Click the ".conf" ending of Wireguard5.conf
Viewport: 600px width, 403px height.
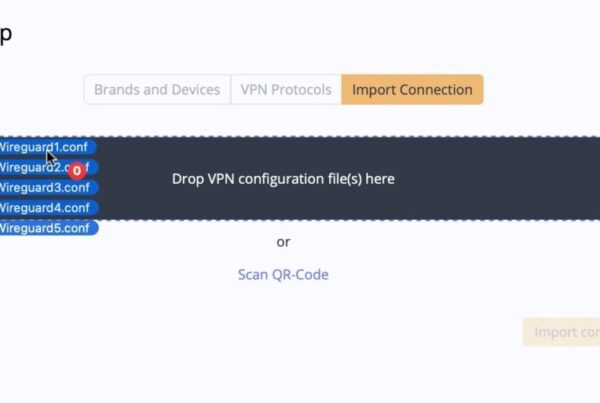(74, 228)
